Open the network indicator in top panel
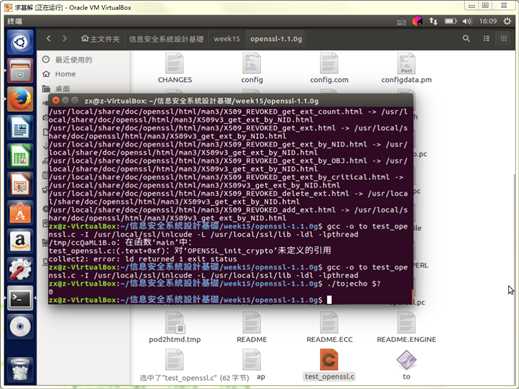Image resolution: width=519 pixels, height=389 pixels. pos(433,21)
